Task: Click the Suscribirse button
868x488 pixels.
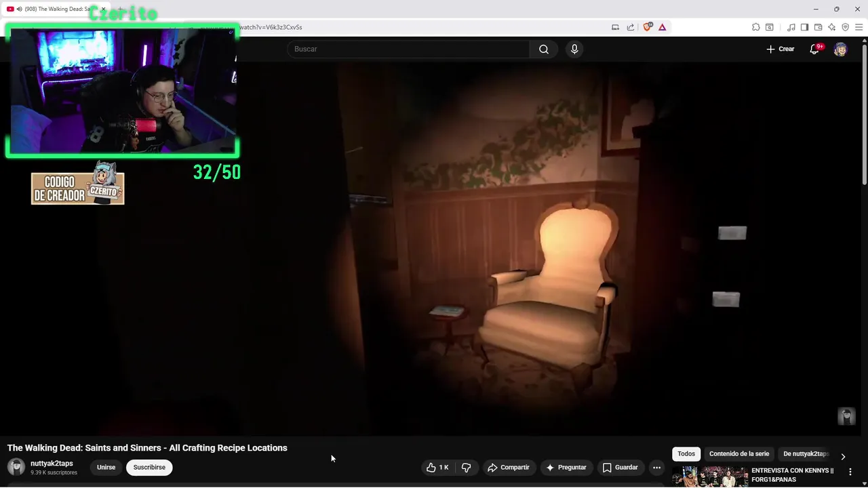Action: tap(149, 467)
